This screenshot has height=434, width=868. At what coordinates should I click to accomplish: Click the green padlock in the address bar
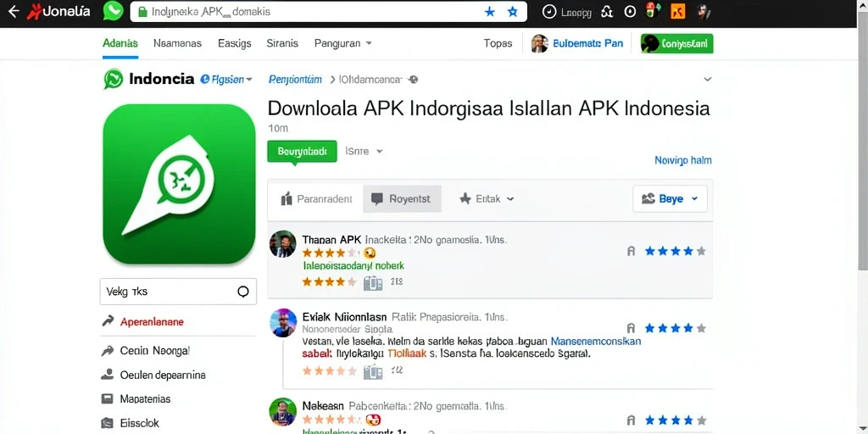point(142,12)
